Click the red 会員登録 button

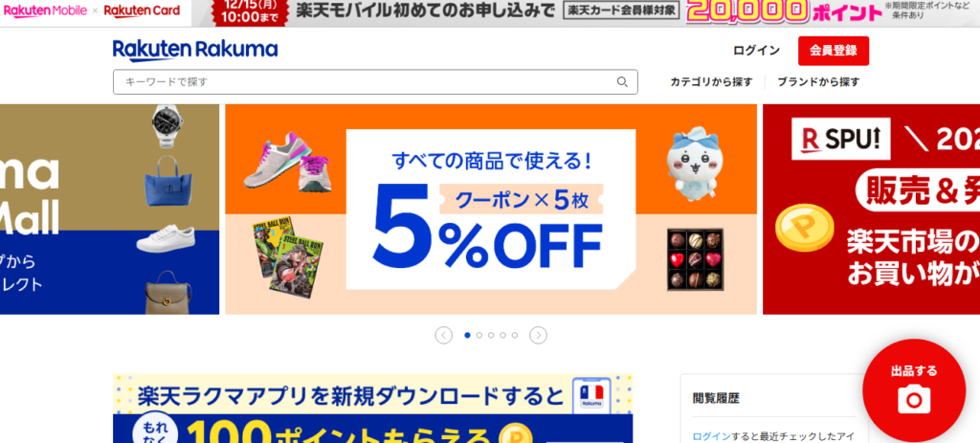[x=834, y=51]
